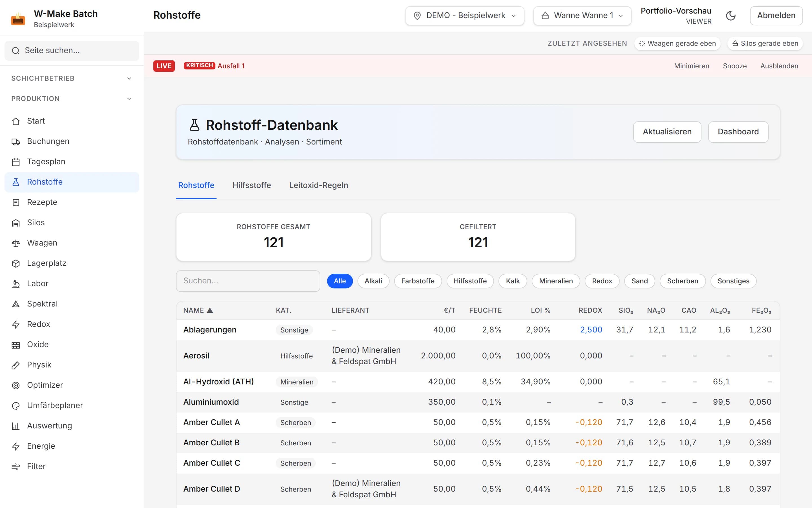Open Umfärbeplaner via its palette icon
This screenshot has height=508, width=812.
[16, 406]
